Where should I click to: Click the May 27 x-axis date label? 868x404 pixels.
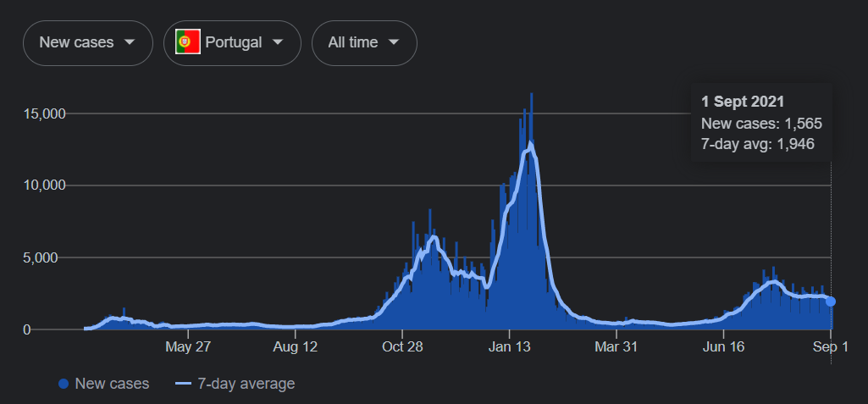pyautogui.click(x=188, y=346)
